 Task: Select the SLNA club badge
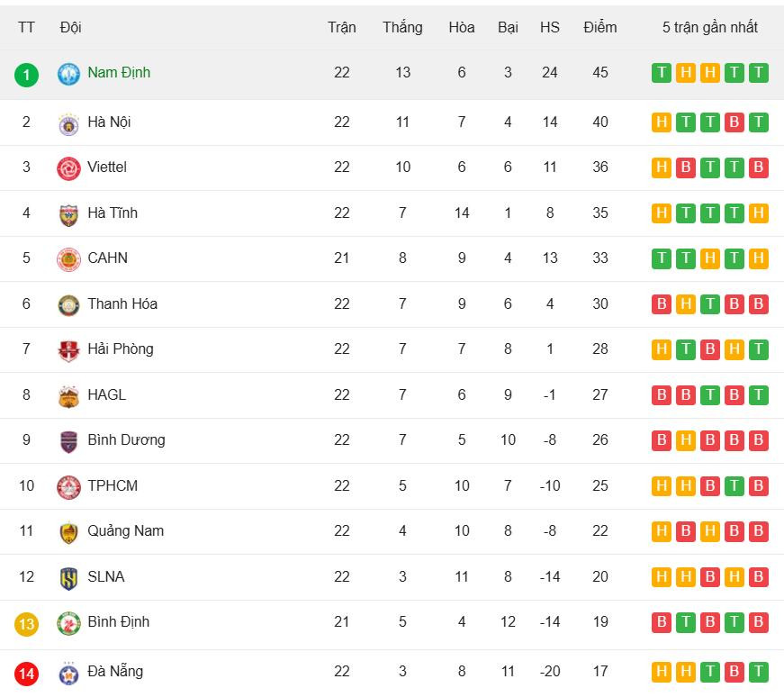(68, 578)
